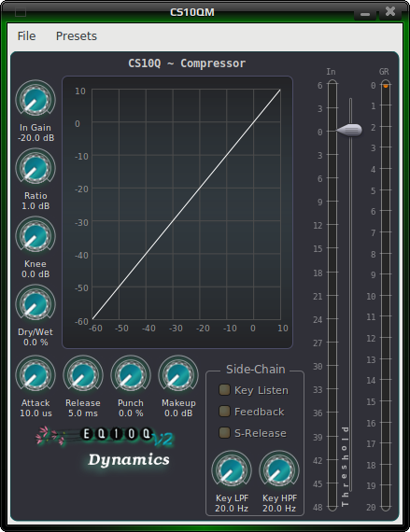Click the CS10Q ~ Compressor title
This screenshot has width=410, height=532.
pos(187,63)
